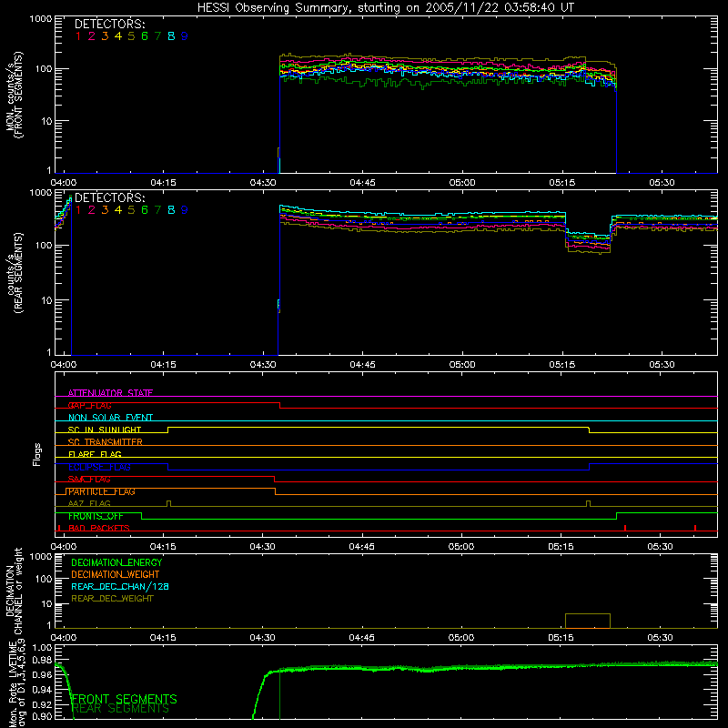This screenshot has width=728, height=728.
Task: Select blue detector '9' in front segments legend
Action: click(185, 36)
